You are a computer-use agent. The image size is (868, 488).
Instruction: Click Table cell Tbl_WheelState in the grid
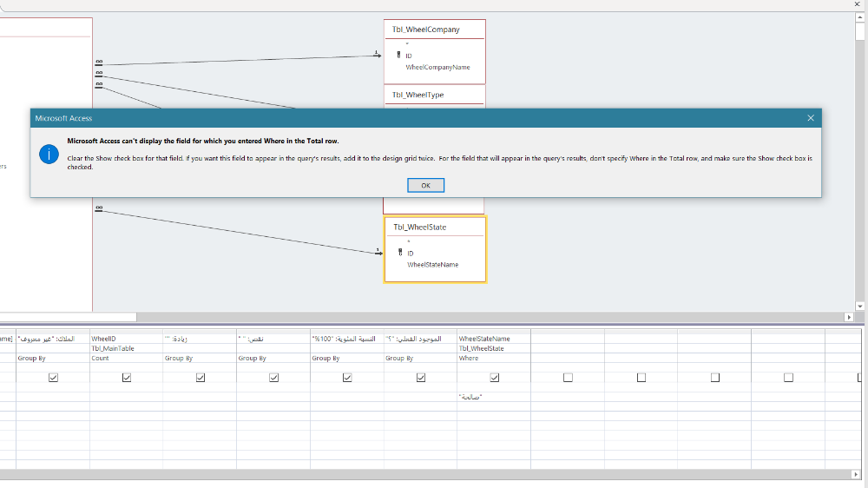tap(494, 348)
